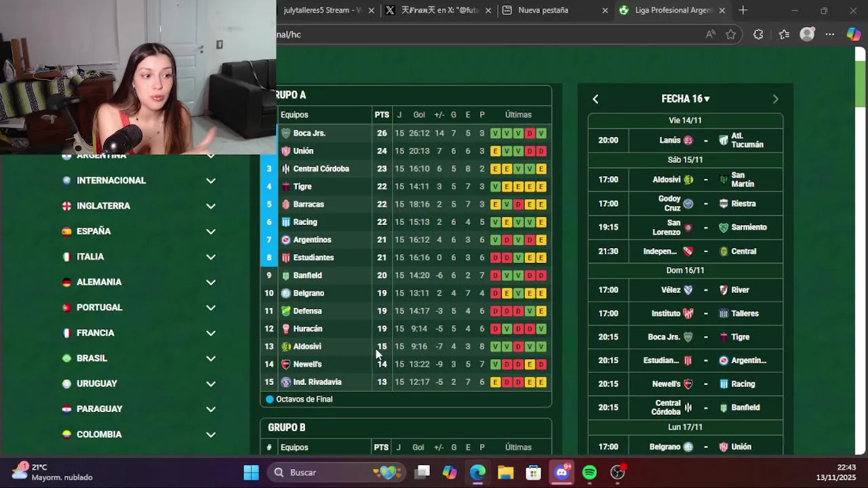Click the browser address bar

click(488, 35)
